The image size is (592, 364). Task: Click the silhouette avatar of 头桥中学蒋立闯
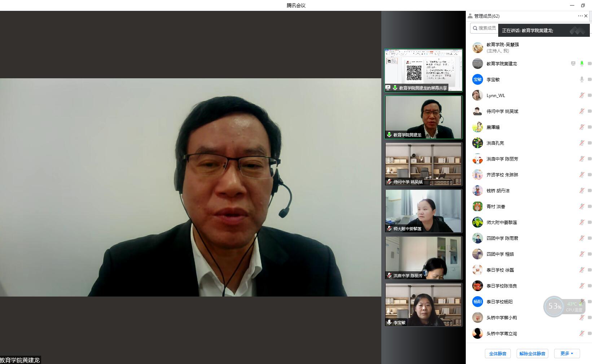[478, 333]
